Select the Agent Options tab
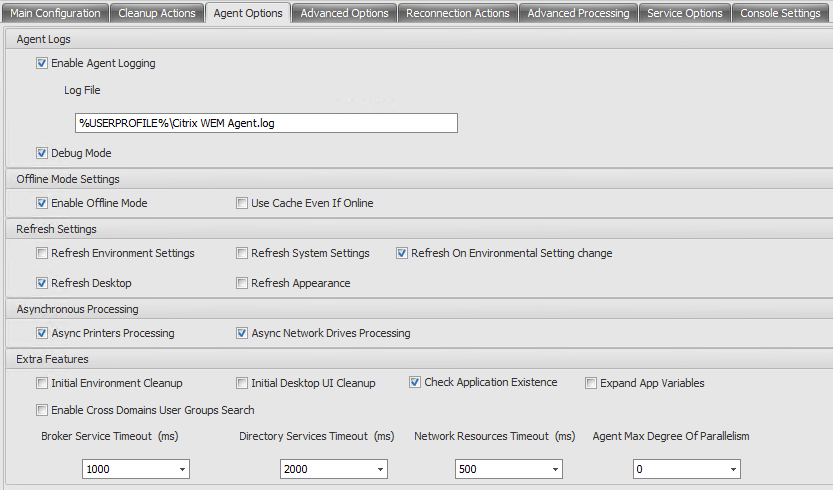The image size is (833, 490). click(x=248, y=13)
